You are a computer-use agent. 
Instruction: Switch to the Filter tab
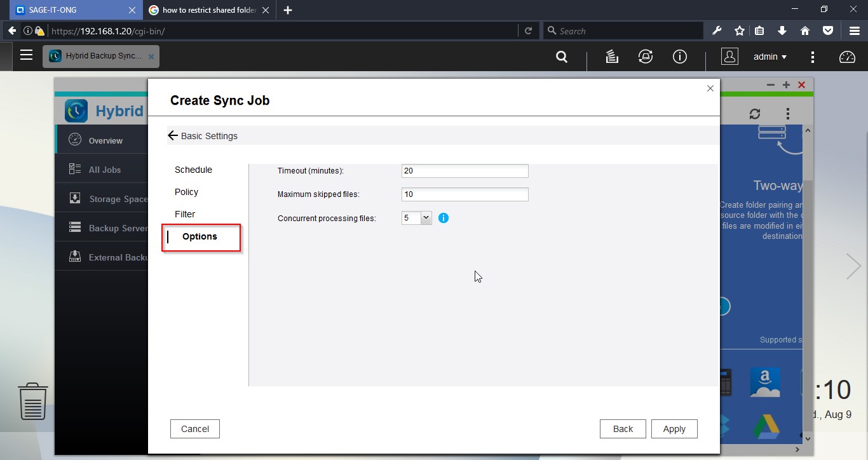185,214
